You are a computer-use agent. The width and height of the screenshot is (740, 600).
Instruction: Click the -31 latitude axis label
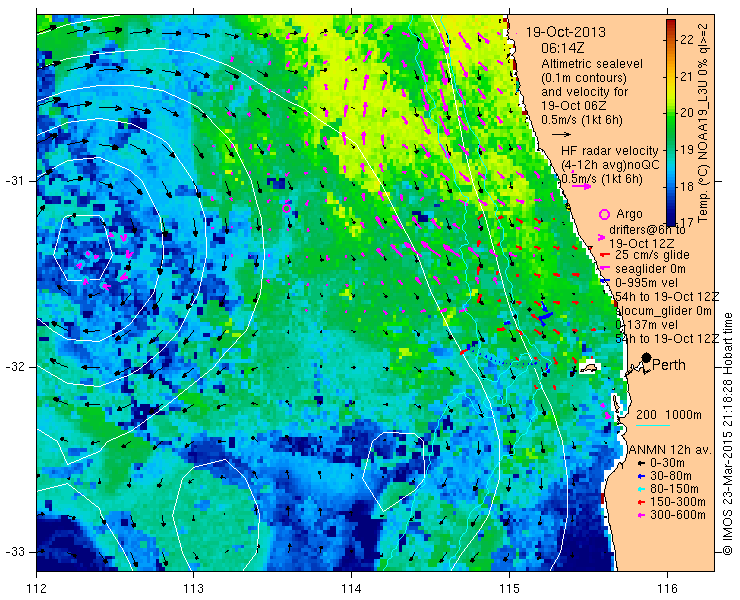(14, 181)
